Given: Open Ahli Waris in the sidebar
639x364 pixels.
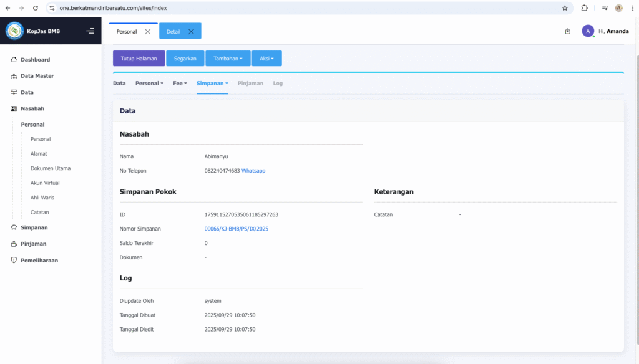Looking at the screenshot, I should [42, 198].
